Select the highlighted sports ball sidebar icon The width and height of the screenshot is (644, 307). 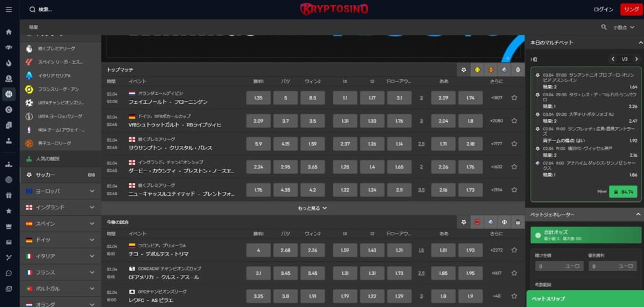click(x=9, y=94)
